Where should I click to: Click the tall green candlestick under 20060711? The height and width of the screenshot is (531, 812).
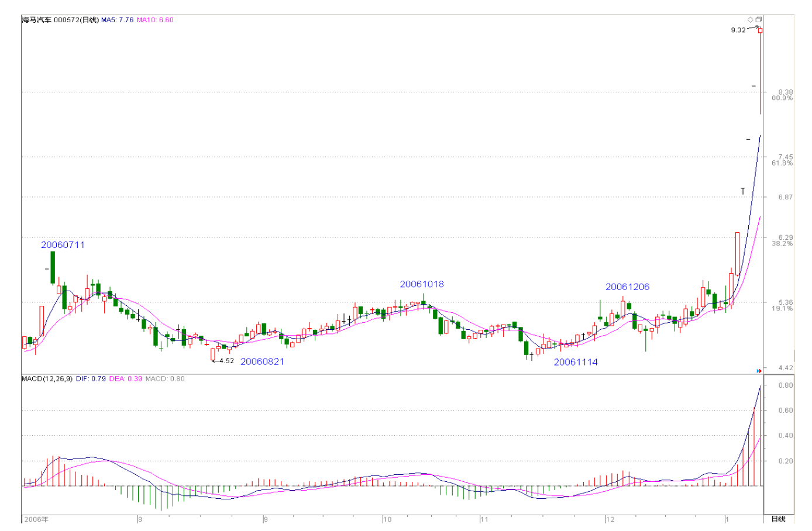click(x=53, y=268)
